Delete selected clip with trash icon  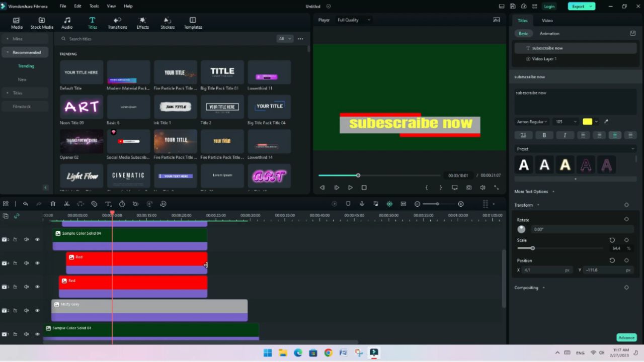click(53, 204)
